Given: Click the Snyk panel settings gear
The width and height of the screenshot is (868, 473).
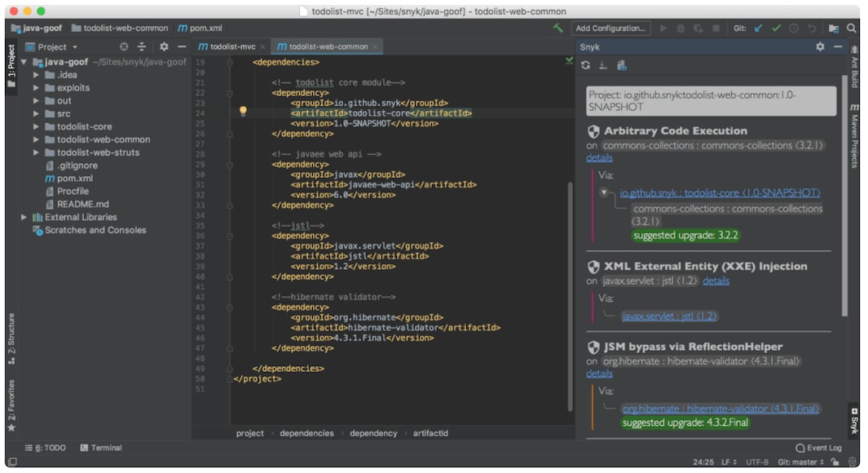Looking at the screenshot, I should tap(820, 47).
